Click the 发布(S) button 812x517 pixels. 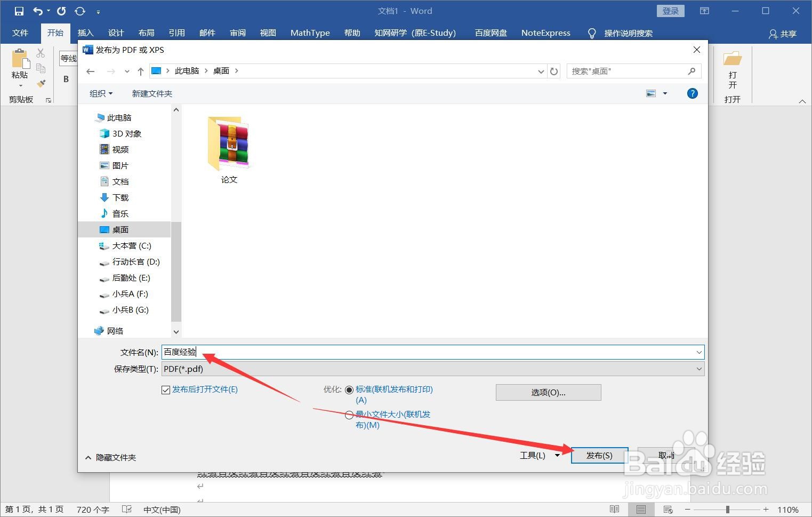coord(599,455)
